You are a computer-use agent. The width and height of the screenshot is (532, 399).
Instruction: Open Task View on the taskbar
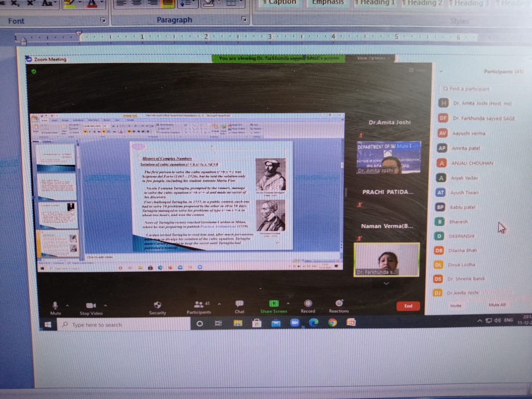(x=218, y=324)
